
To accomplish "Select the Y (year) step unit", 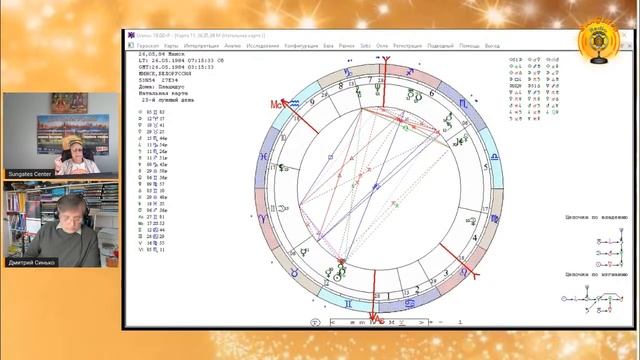I will pyautogui.click(x=402, y=322).
